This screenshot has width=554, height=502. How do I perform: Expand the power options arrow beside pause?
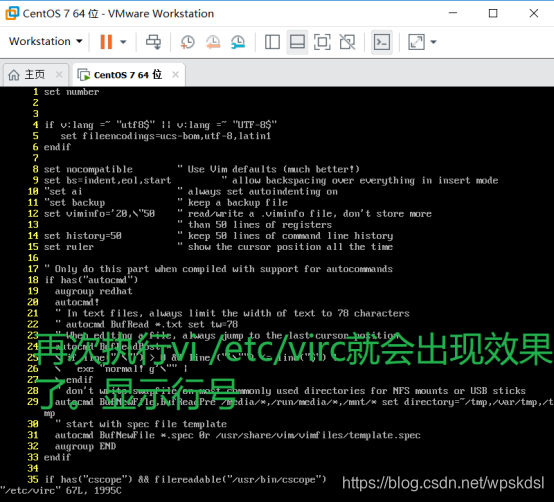(123, 42)
